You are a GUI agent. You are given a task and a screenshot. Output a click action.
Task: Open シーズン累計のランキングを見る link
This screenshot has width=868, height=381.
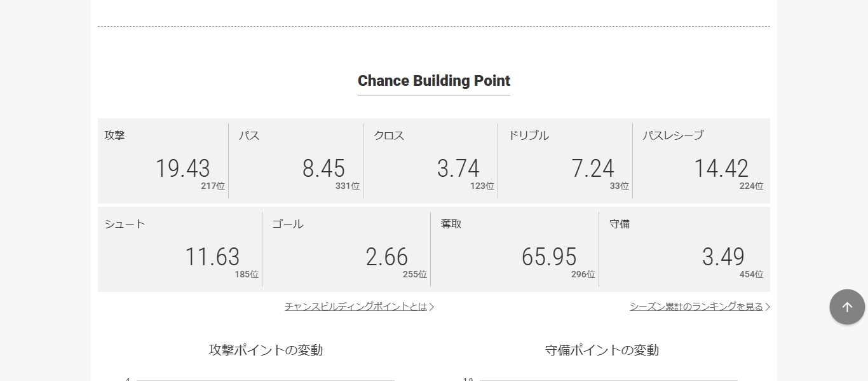696,307
